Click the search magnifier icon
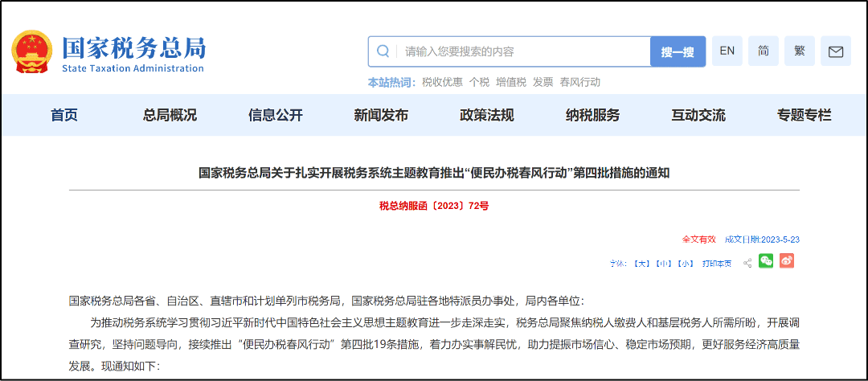 (383, 51)
